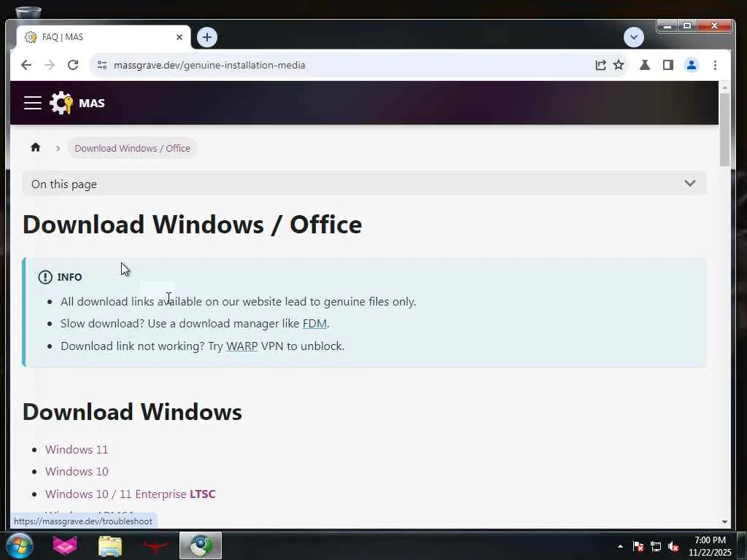Close the FAQ | MAS tab
The width and height of the screenshot is (747, 560).
(179, 37)
